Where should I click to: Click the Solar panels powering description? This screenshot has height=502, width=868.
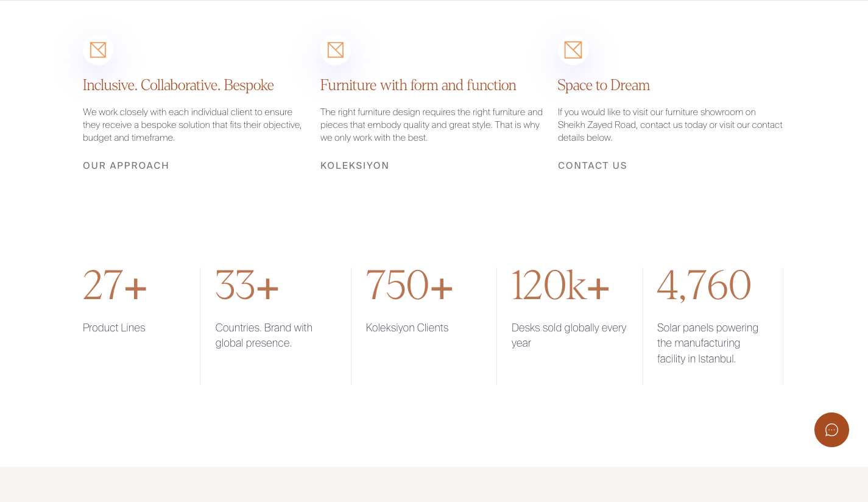click(x=708, y=343)
